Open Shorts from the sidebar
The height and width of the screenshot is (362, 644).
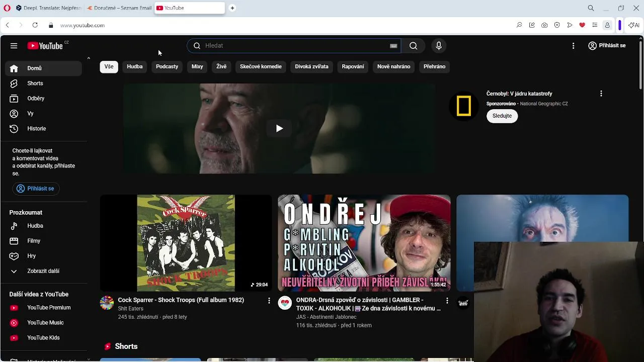pyautogui.click(x=44, y=83)
